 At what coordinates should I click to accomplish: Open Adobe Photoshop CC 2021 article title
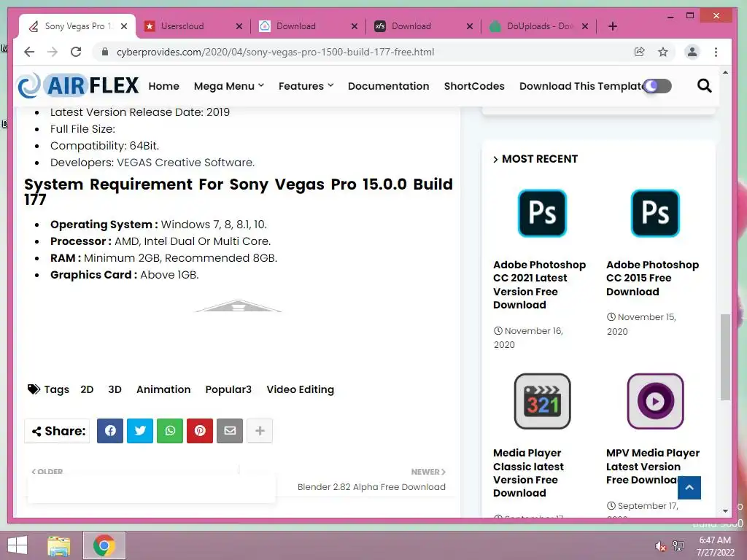pos(539,285)
